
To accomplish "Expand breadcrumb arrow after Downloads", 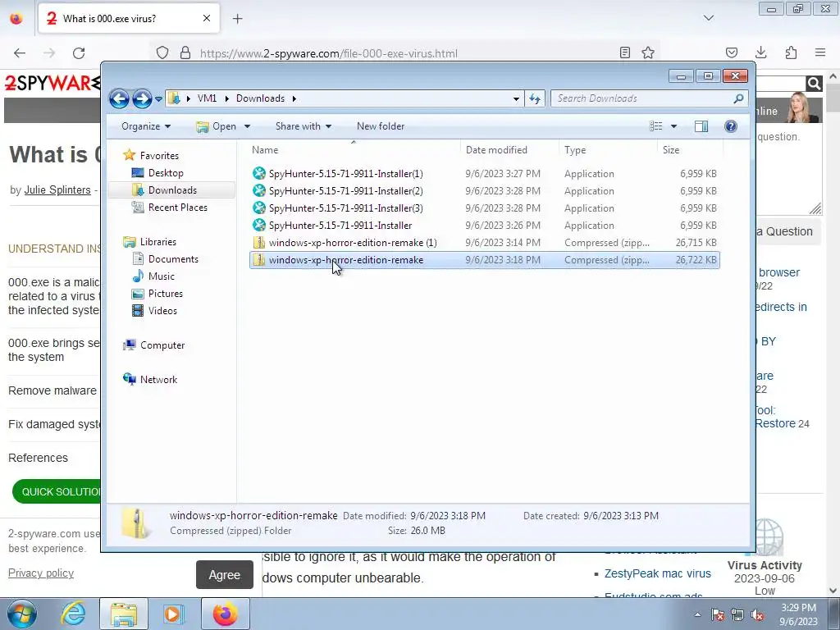I will (294, 98).
